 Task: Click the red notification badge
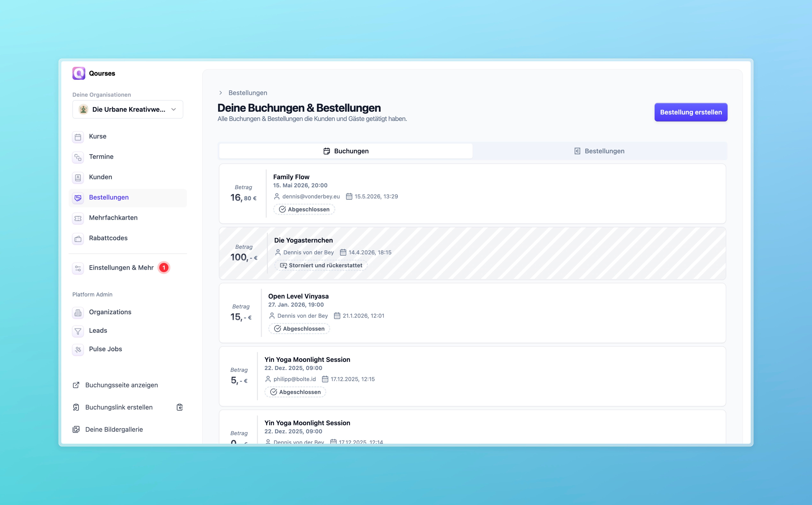tap(164, 268)
